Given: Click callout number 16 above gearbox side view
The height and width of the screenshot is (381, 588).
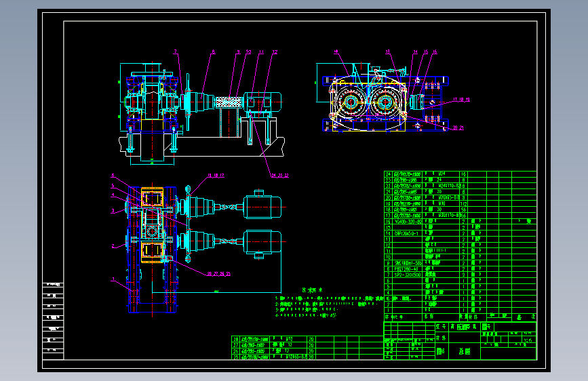Looking at the screenshot, I should coord(435,52).
